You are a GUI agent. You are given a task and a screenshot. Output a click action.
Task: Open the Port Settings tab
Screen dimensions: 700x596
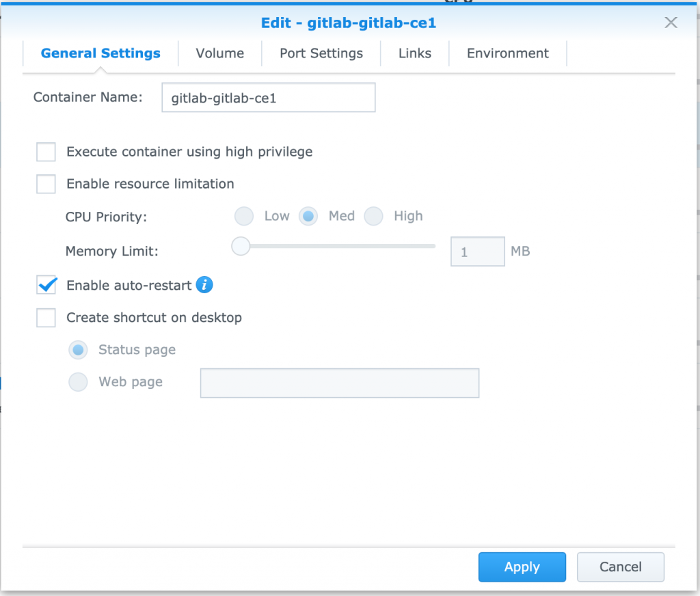coord(321,53)
